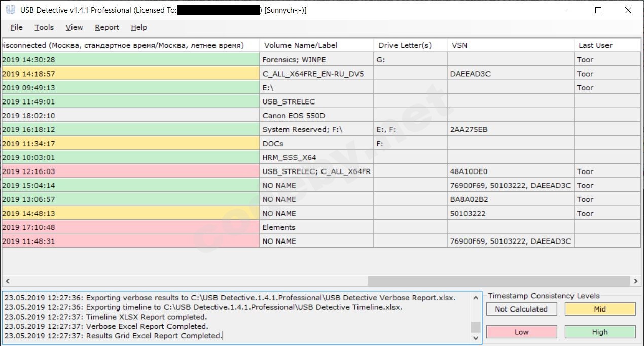
Task: Select the USB_STRELEC; C_ALL_X64FR cell
Action: [x=316, y=171]
